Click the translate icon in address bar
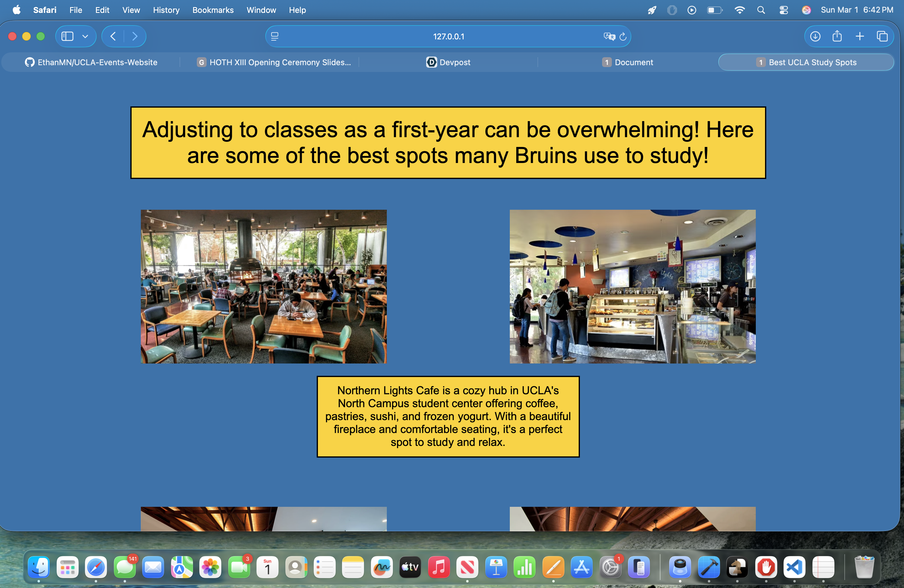The image size is (904, 588). coord(609,37)
